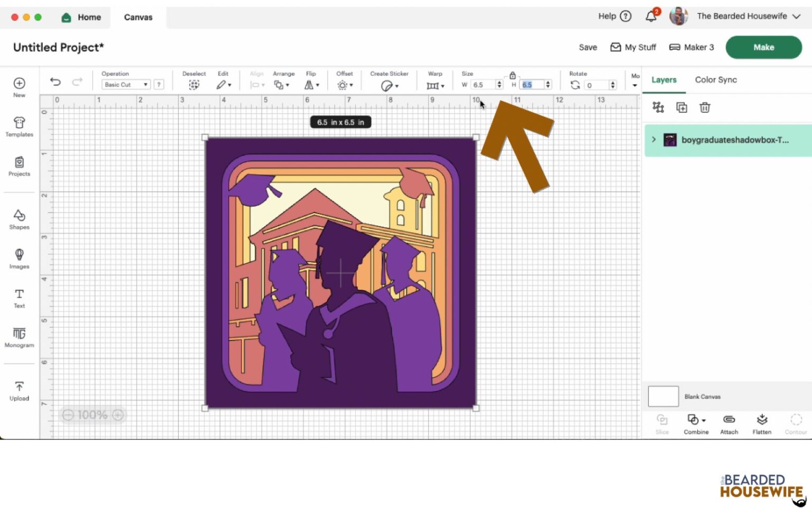
Task: Duplicate the selected layer
Action: pyautogui.click(x=681, y=107)
